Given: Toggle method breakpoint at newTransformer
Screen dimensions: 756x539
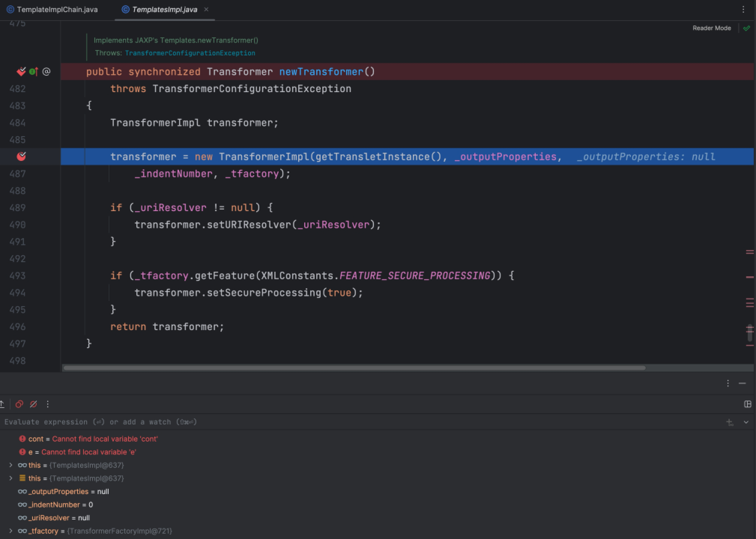Looking at the screenshot, I should pos(21,71).
